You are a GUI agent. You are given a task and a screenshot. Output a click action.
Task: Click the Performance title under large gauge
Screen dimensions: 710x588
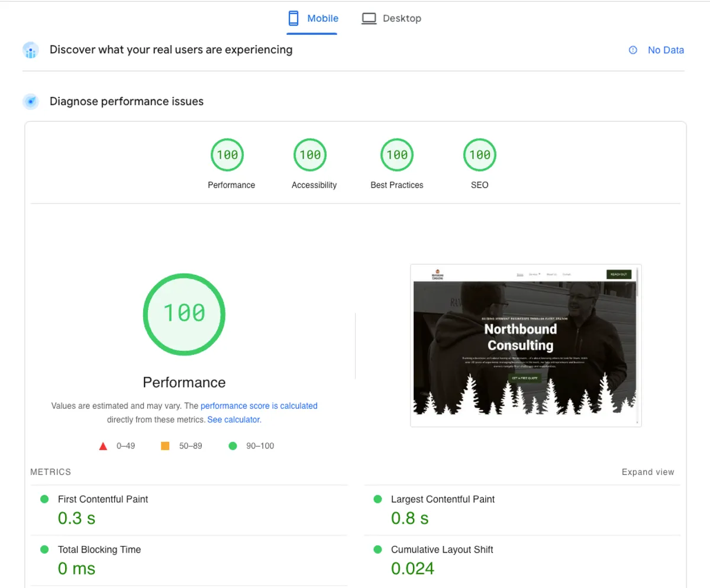tap(184, 382)
